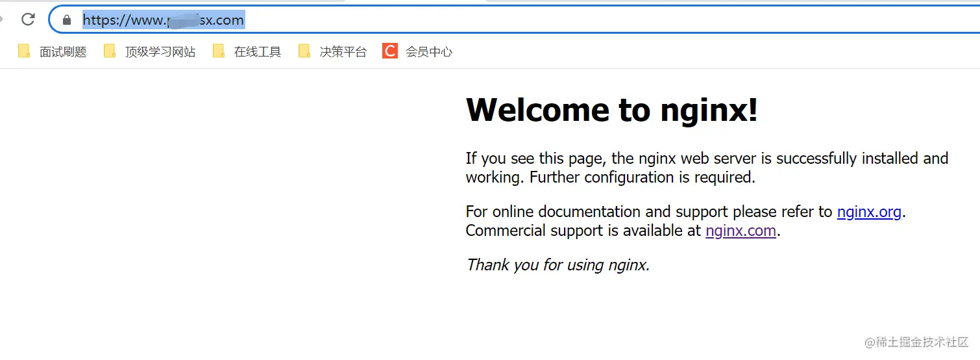Follow the nginx.com commercial support link

pos(741,231)
